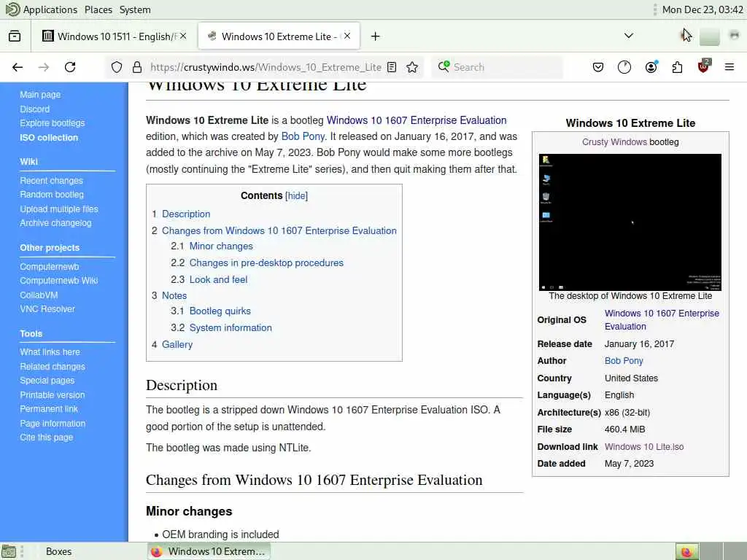
Task: Open Archive changelog link
Action: [x=55, y=223]
